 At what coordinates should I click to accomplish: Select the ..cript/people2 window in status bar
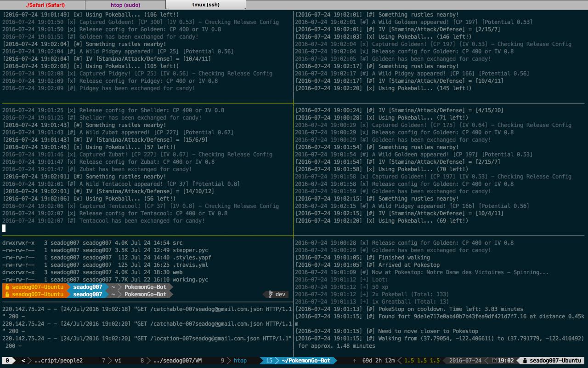coord(58,361)
